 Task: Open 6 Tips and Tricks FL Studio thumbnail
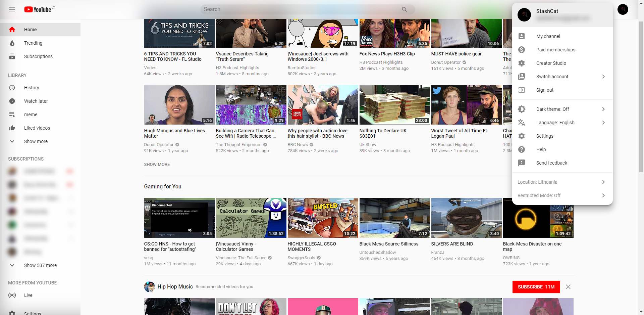(179, 33)
